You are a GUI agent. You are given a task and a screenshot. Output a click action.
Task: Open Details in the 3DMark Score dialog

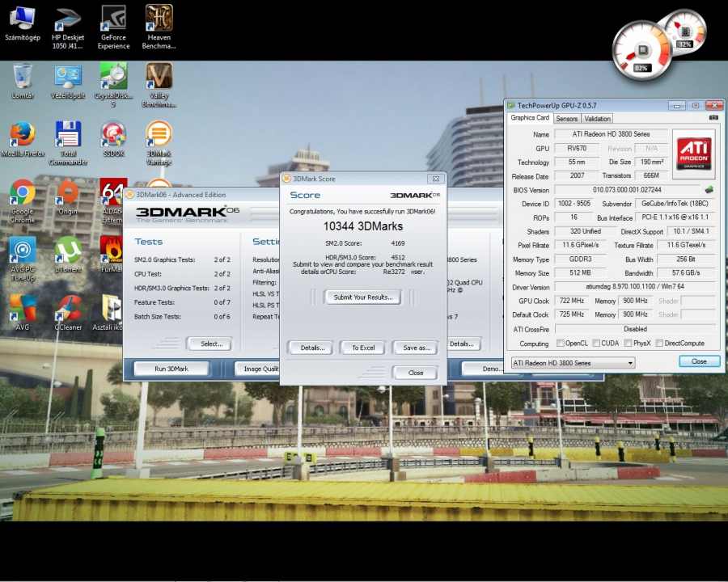click(x=312, y=348)
